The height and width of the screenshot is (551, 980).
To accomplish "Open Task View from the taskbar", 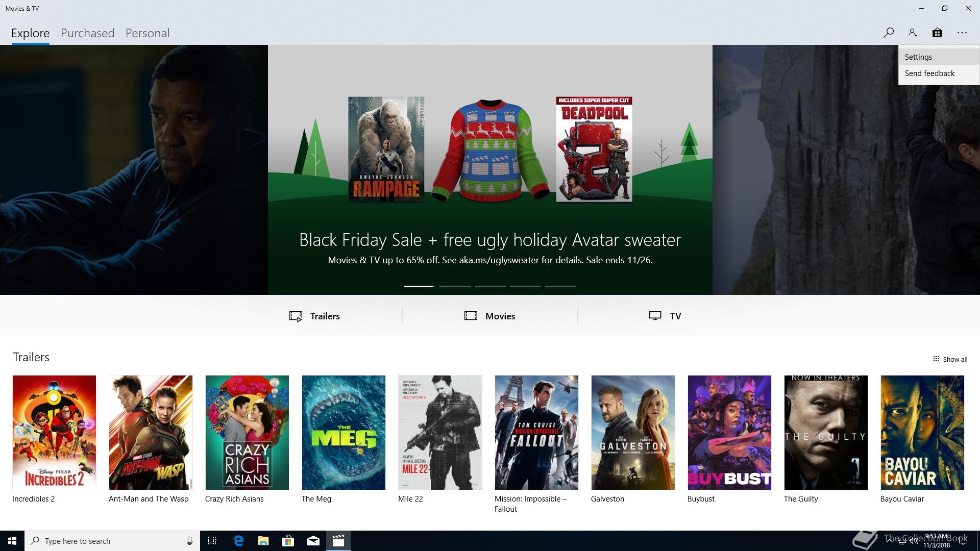I will click(212, 541).
